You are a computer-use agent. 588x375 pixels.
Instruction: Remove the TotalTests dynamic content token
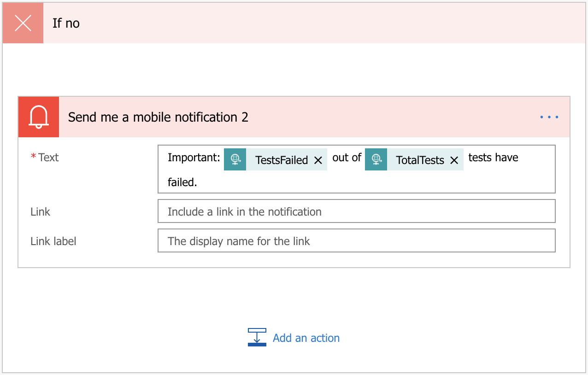point(454,160)
